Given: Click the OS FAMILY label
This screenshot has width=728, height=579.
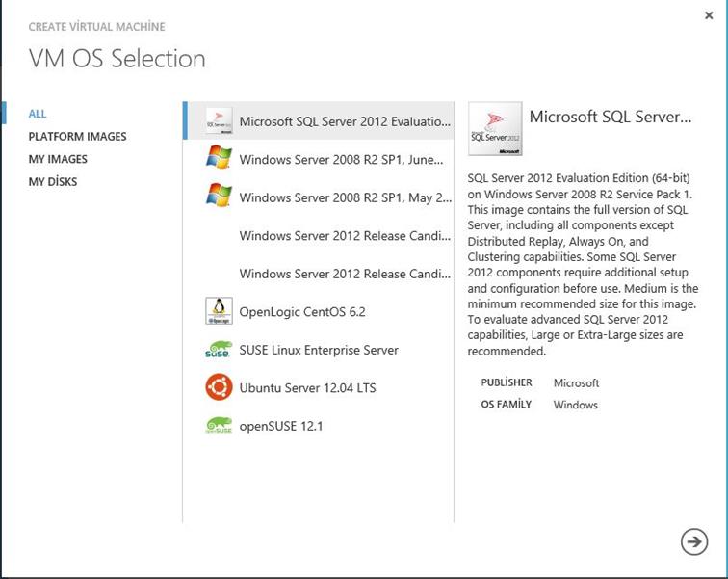Looking at the screenshot, I should [507, 405].
